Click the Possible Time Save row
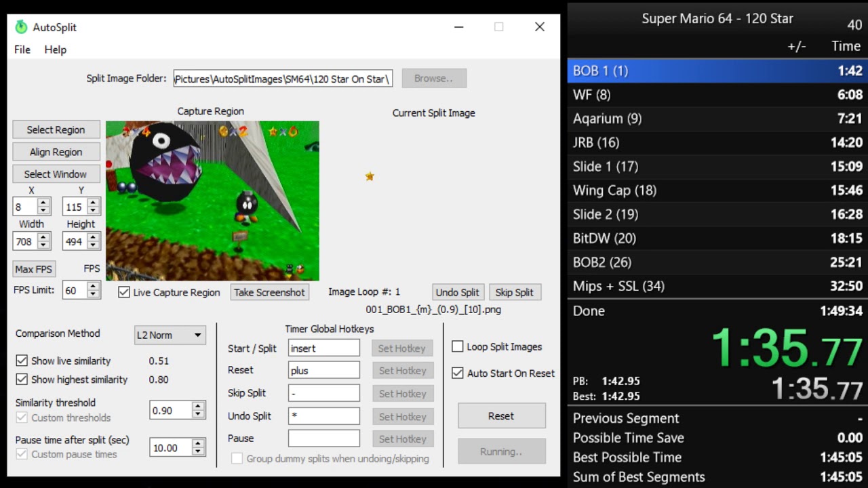This screenshot has width=868, height=488. 717,438
